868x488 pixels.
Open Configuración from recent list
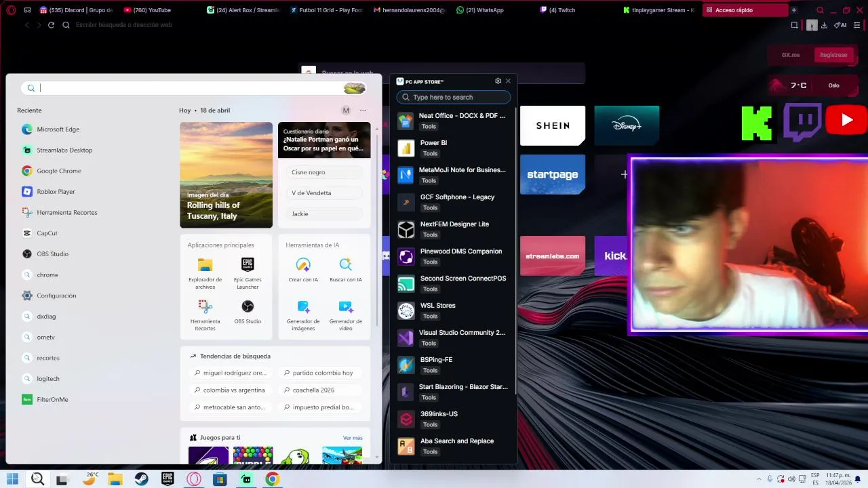pyautogui.click(x=49, y=296)
